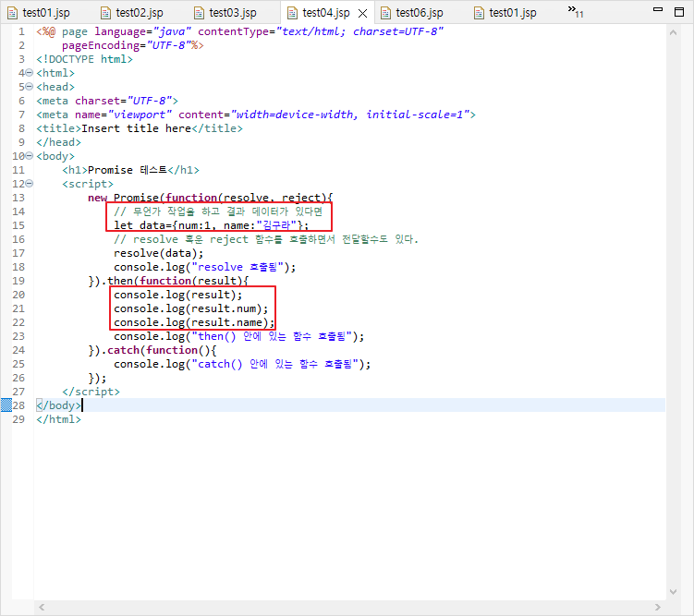Viewport: 694px width, 616px height.
Task: Place cursor on 'pageEncoding' text
Action: pyautogui.click(x=101, y=45)
